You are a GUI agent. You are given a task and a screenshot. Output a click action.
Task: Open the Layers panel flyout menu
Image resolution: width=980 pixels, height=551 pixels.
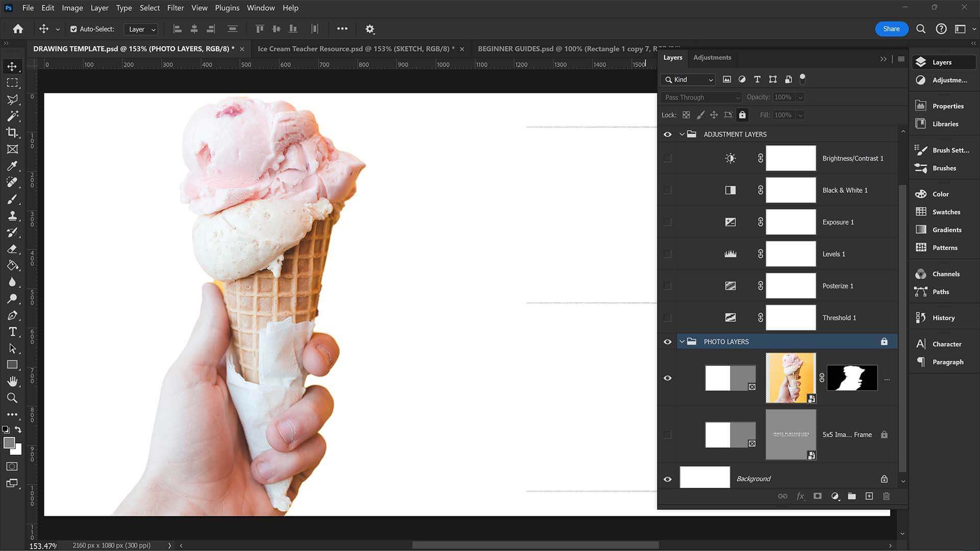(901, 59)
